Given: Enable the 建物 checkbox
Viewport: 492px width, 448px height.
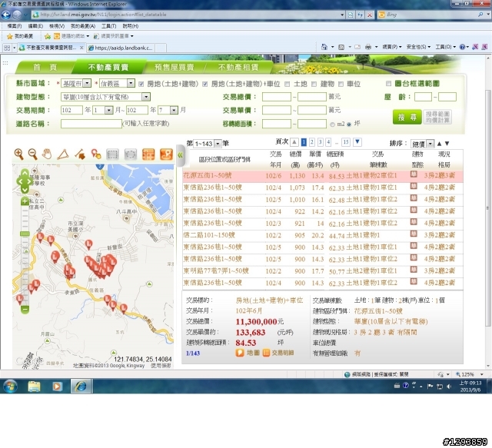Looking at the screenshot, I should (314, 84).
